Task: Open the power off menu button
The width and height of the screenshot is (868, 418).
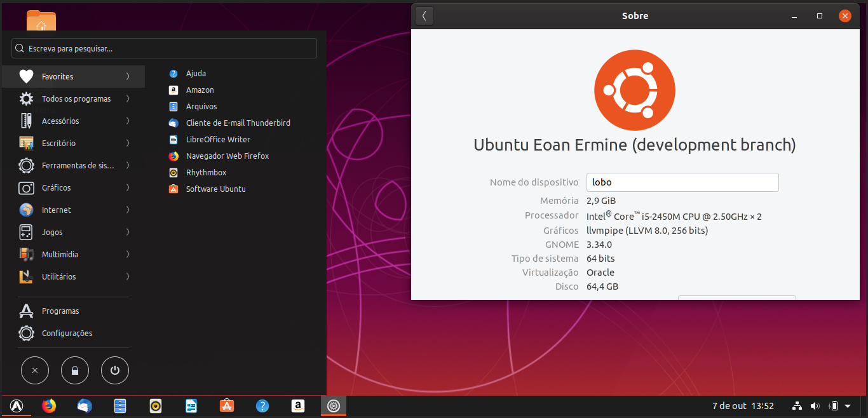Action: click(115, 370)
